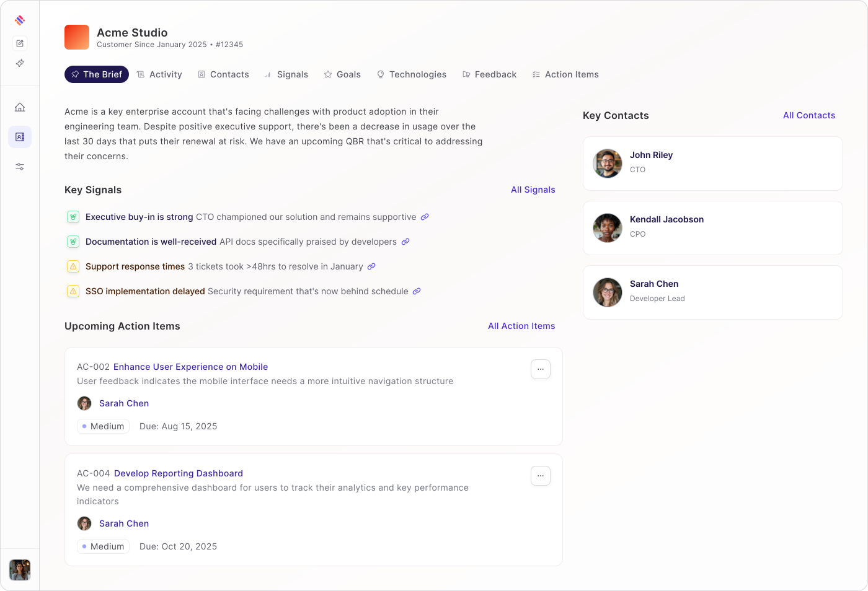868x591 pixels.
Task: Expand the green success icon beside Documentation is well-received
Action: click(73, 242)
